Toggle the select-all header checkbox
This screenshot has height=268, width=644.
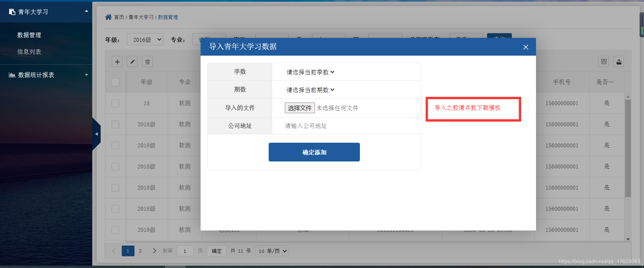[x=115, y=82]
